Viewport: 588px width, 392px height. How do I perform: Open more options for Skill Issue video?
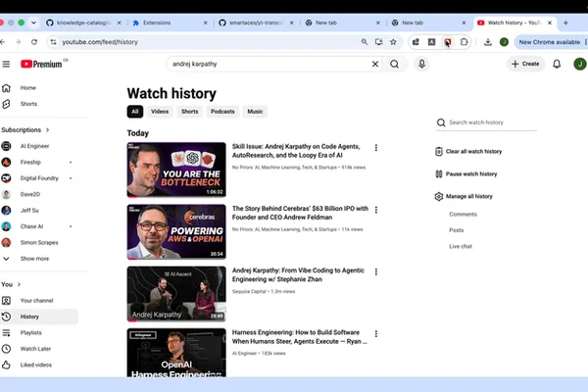tap(376, 148)
